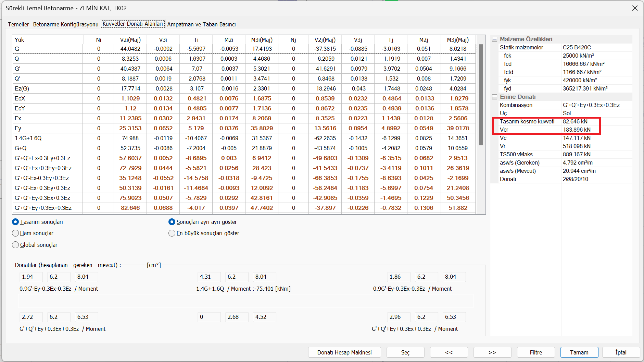Viewport: 644px width, 362px height.
Task: Click the 2.72 reinforcement field
Action: [31, 317]
